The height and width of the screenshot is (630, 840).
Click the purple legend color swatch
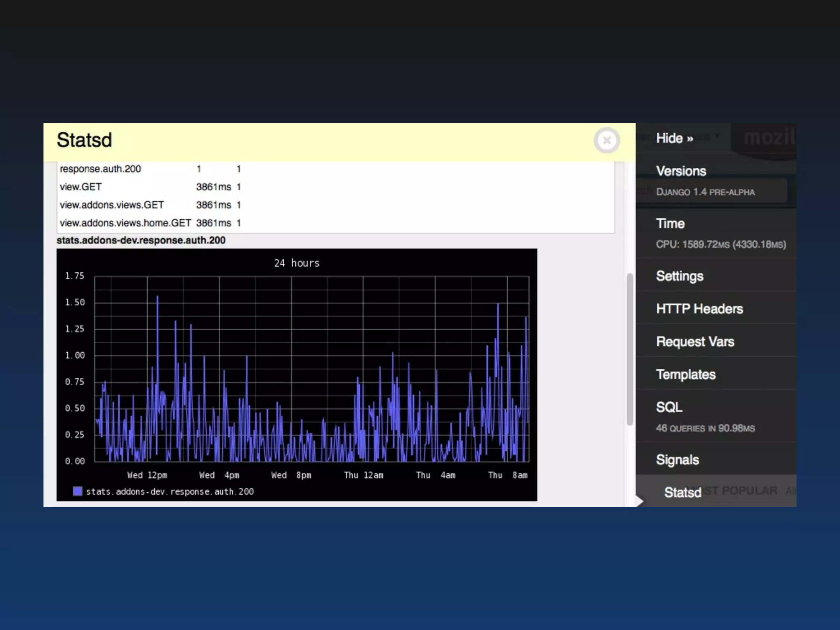[78, 491]
